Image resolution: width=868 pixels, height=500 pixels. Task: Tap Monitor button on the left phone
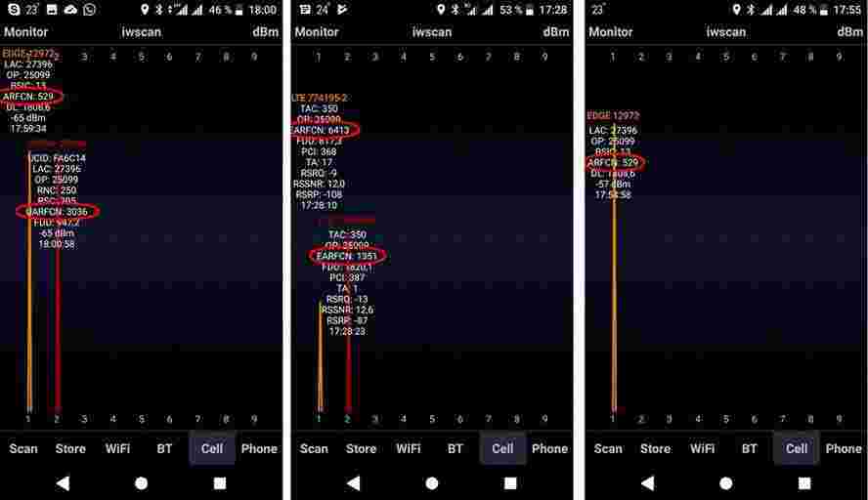tap(26, 32)
